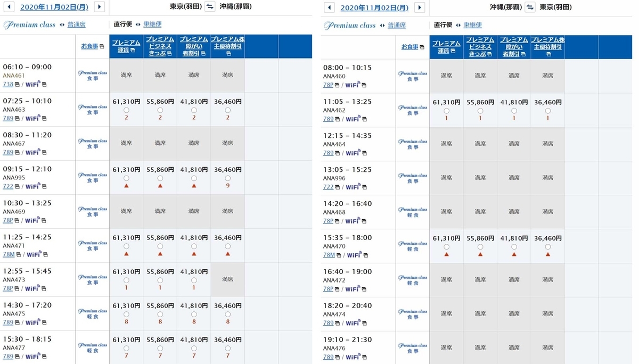Viewport: 639px width, 364px height.
Task: Click WiFi icon for flight ANA468
Action: pyautogui.click(x=353, y=221)
